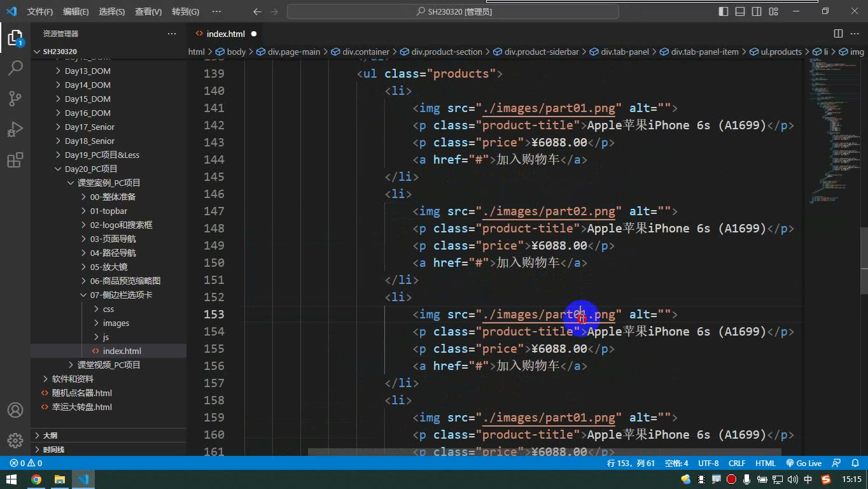Go back with the left arrow
Viewport: 868px width, 489px height.
257,11
